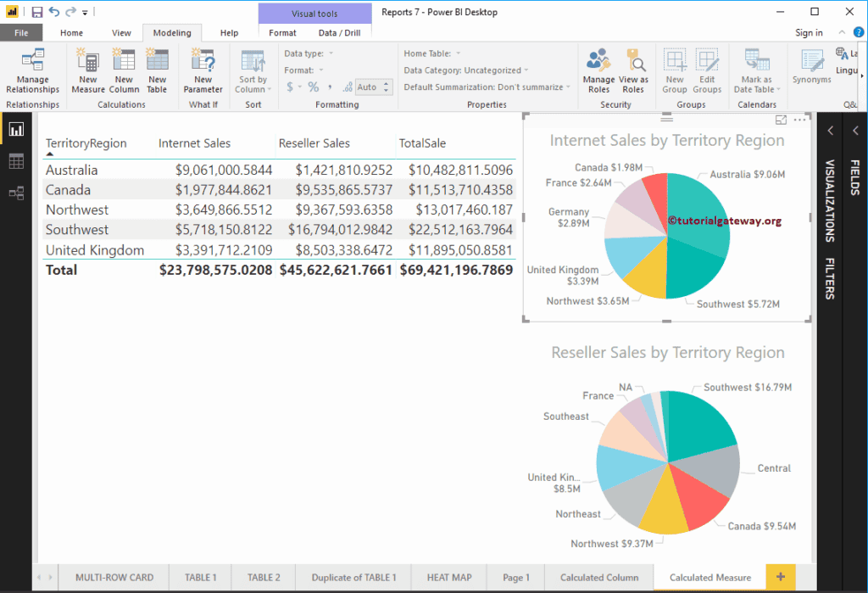The height and width of the screenshot is (593, 868).
Task: Add a new page with plus button
Action: point(781,577)
